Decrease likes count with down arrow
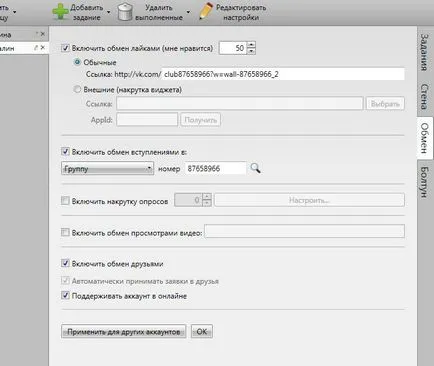Screen dimensions: 434x366 click(252, 51)
